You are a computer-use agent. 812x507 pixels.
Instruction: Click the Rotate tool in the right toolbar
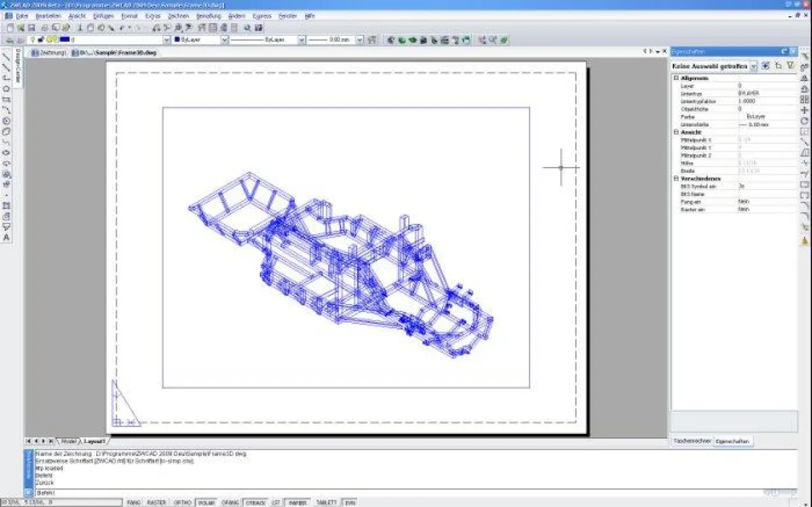805,120
